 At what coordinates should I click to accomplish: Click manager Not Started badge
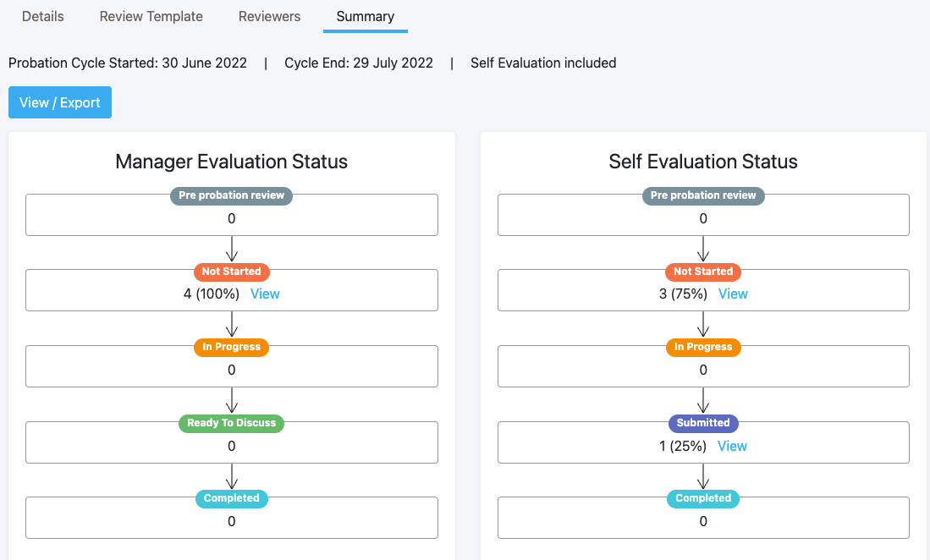pyautogui.click(x=231, y=272)
